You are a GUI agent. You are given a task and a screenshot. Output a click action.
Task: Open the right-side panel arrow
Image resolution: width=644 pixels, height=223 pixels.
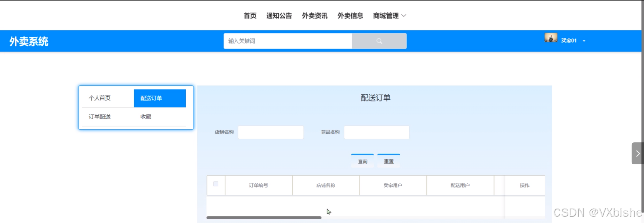point(638,153)
